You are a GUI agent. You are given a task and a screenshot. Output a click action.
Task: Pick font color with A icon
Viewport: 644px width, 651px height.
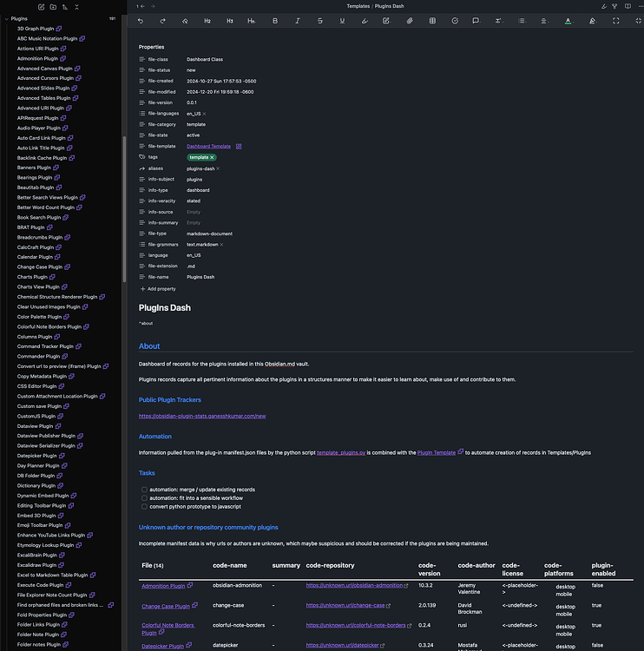click(x=568, y=21)
